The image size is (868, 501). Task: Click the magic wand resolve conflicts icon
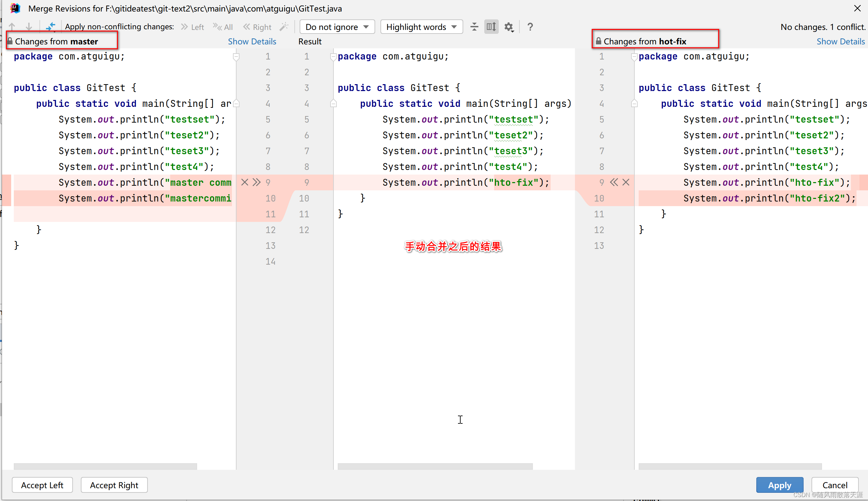[x=284, y=27]
